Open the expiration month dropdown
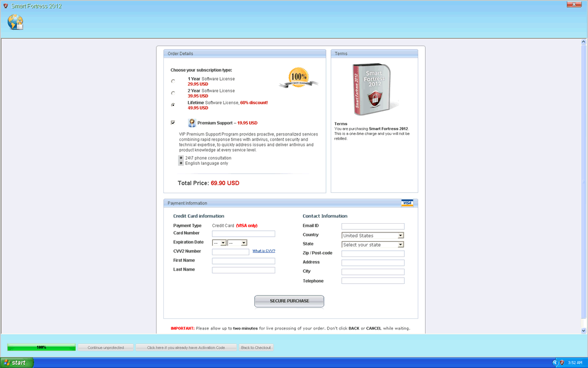588x368 pixels. (219, 243)
